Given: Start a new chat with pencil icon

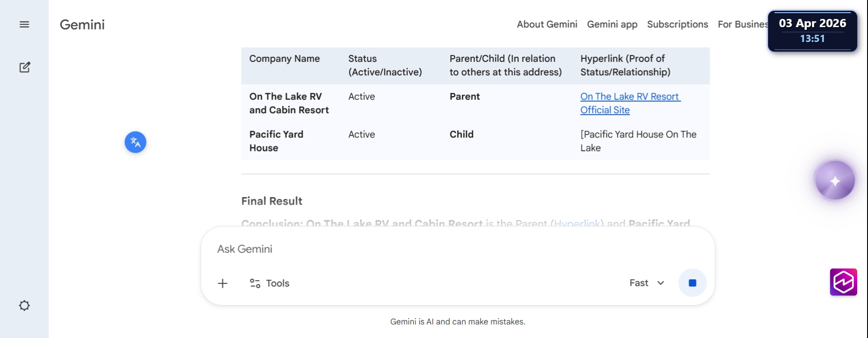Looking at the screenshot, I should click(x=24, y=67).
